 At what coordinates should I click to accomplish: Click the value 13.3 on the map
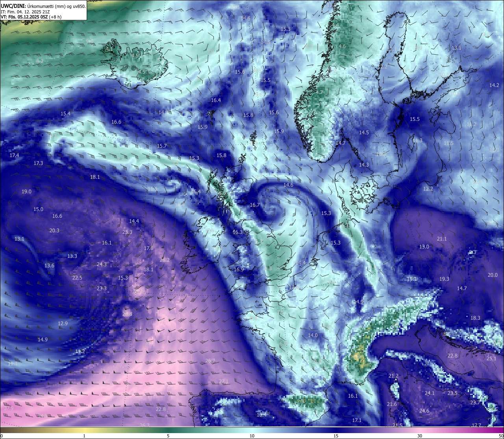pyautogui.click(x=72, y=256)
